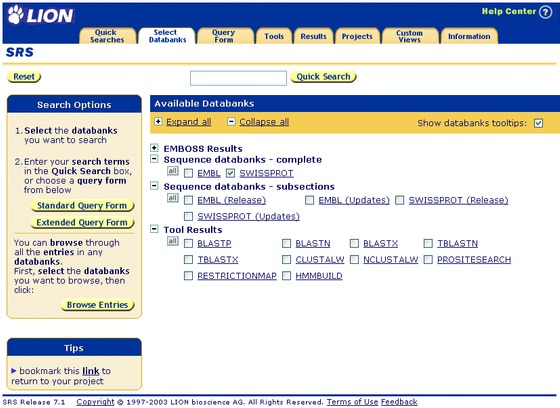Open the EMBL (Release) link
Screen dimensions: 560x408
(x=232, y=200)
